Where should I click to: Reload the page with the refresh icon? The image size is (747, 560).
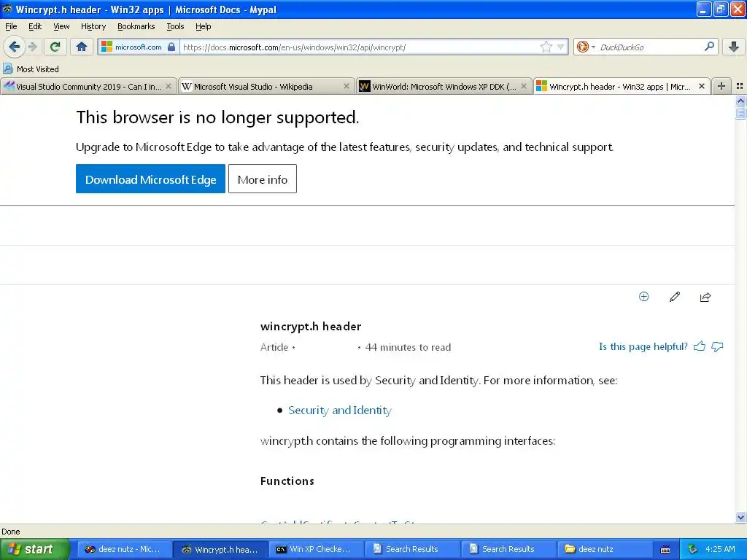(x=55, y=47)
